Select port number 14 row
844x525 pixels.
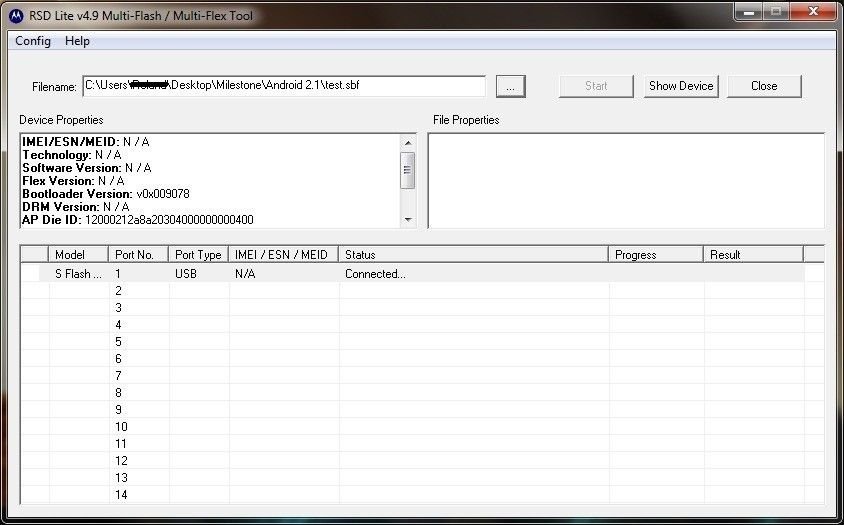422,494
